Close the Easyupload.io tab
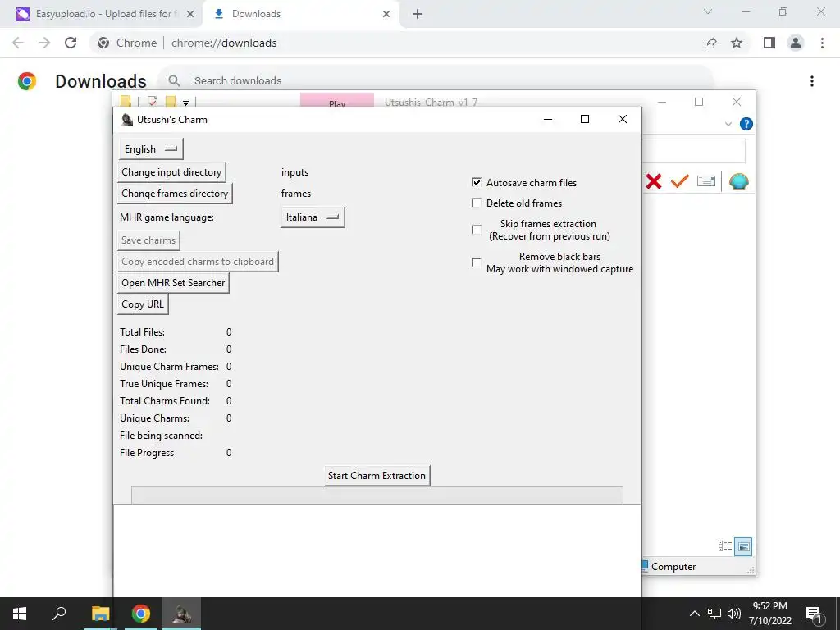 tap(190, 14)
